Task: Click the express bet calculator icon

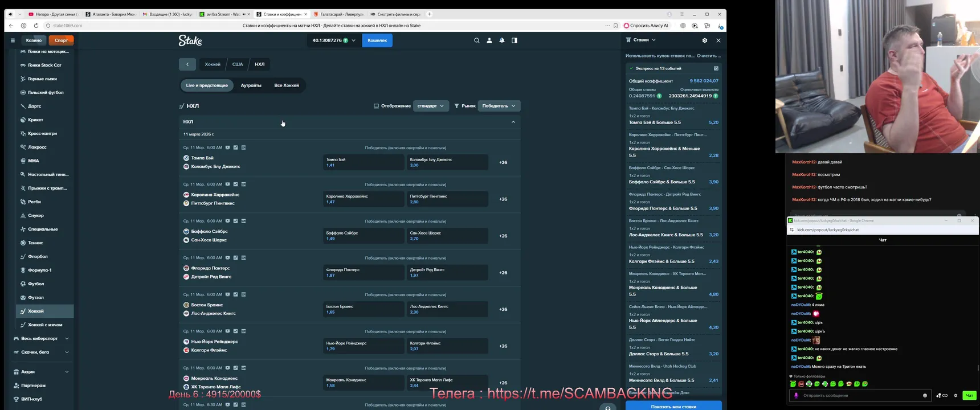Action: [716, 68]
